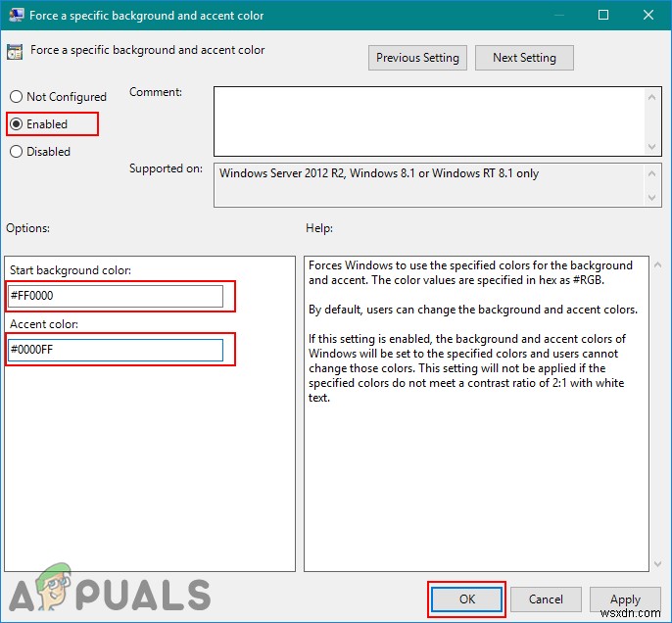Click the Help paragraph 'If this setting is enabled'
672x623 pixels.
coord(467,368)
